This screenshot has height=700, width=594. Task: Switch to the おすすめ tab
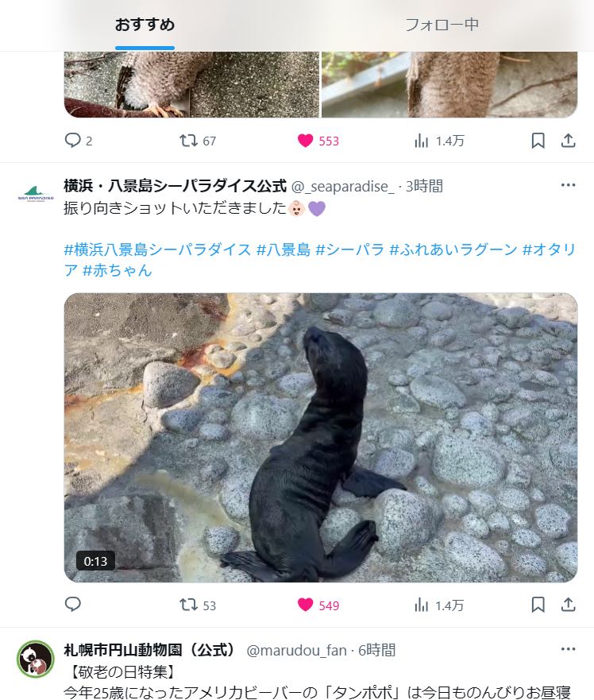pos(145,25)
